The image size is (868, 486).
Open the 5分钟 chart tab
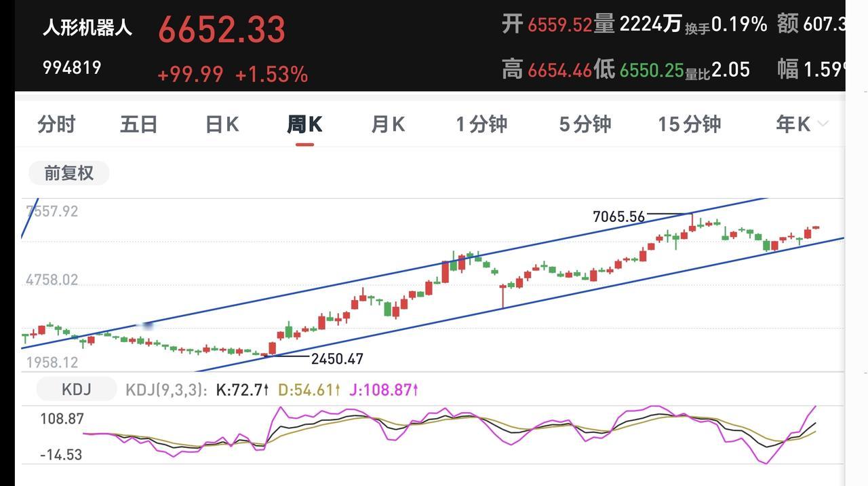[585, 124]
